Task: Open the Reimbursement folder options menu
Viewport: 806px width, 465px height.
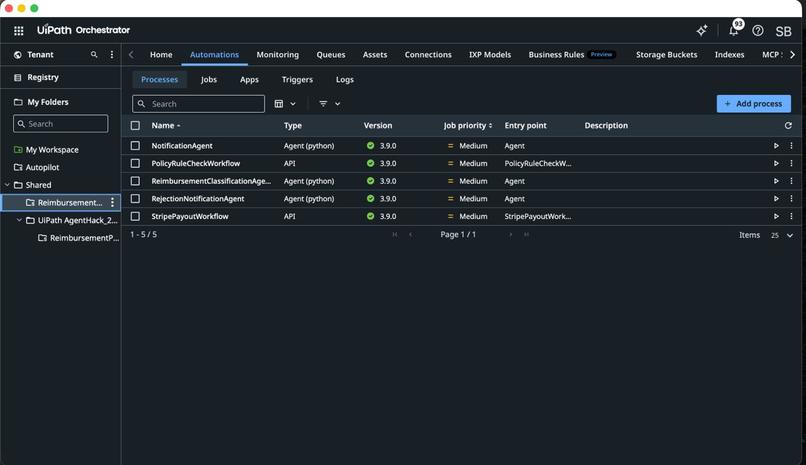Action: coord(112,202)
